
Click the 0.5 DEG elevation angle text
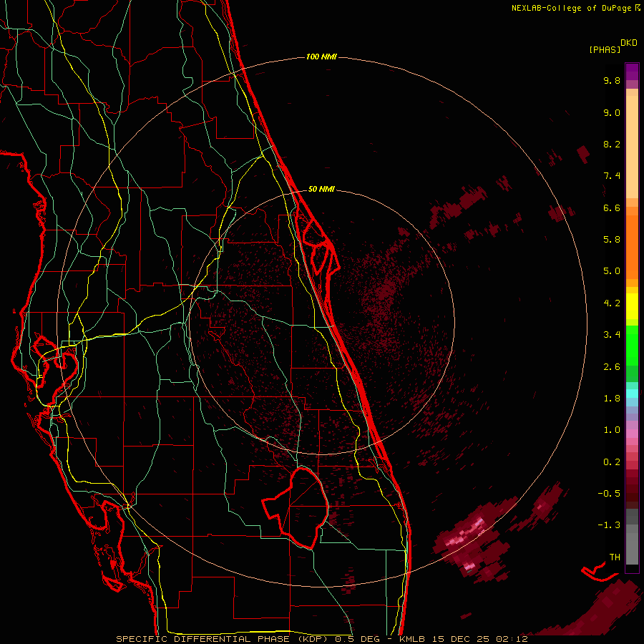[357, 639]
